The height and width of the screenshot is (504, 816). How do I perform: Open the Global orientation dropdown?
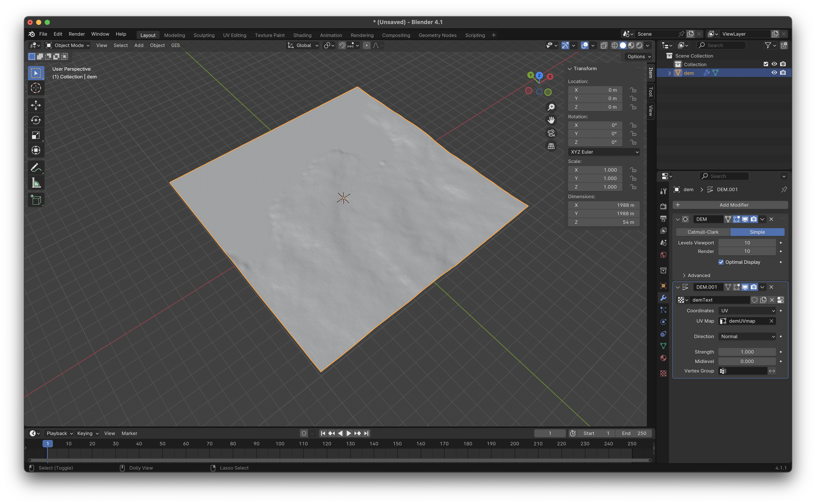[x=303, y=45]
